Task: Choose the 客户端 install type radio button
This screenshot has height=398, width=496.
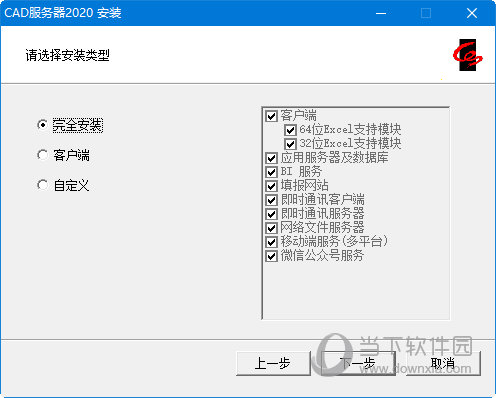Action: pyautogui.click(x=42, y=155)
